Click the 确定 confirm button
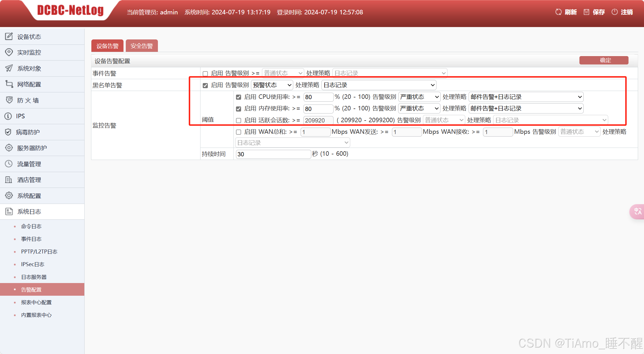644x354 pixels. 604,60
